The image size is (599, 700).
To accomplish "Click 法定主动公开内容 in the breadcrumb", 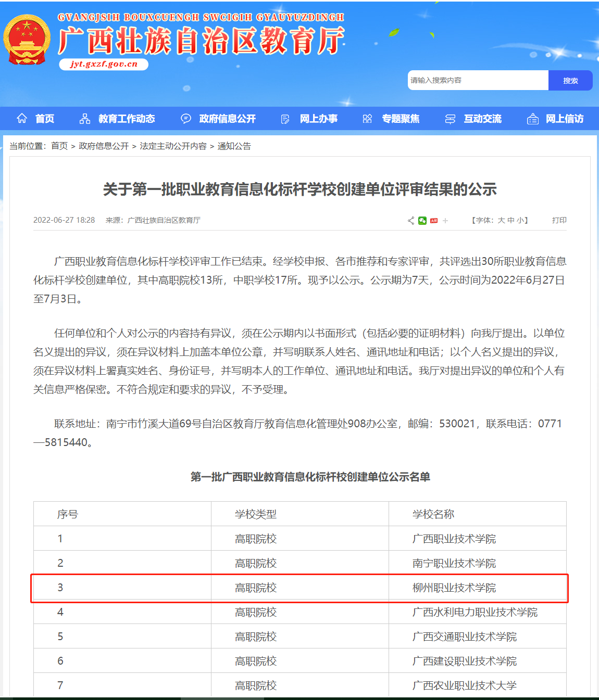I will (x=173, y=146).
